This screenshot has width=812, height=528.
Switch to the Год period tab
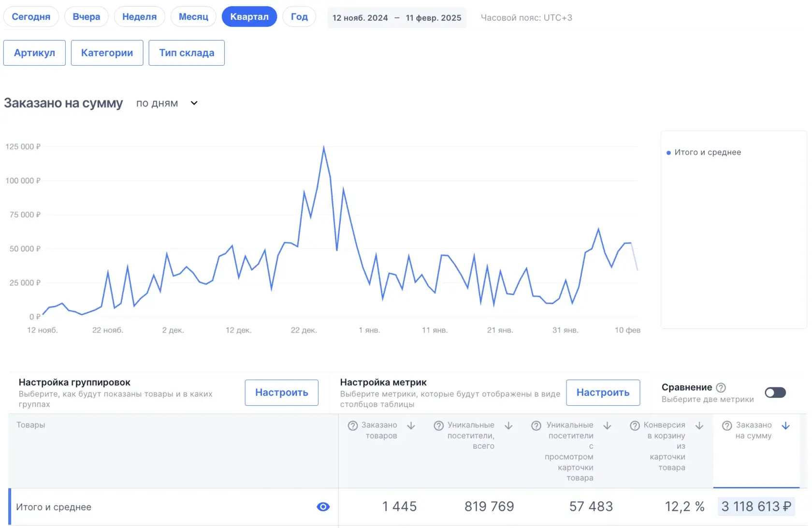click(299, 17)
